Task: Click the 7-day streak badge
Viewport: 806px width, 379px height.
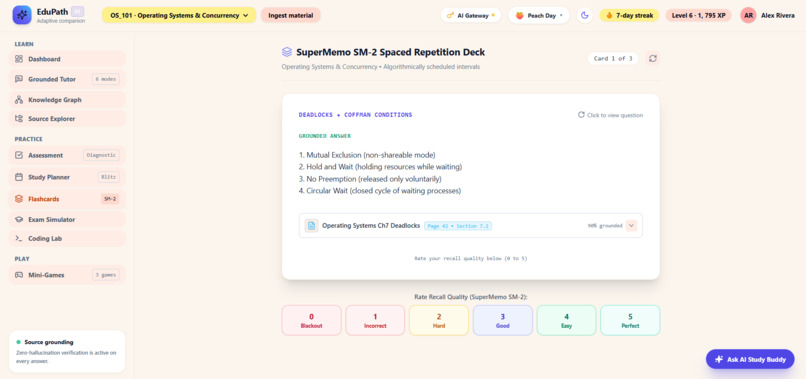Action: tap(629, 15)
